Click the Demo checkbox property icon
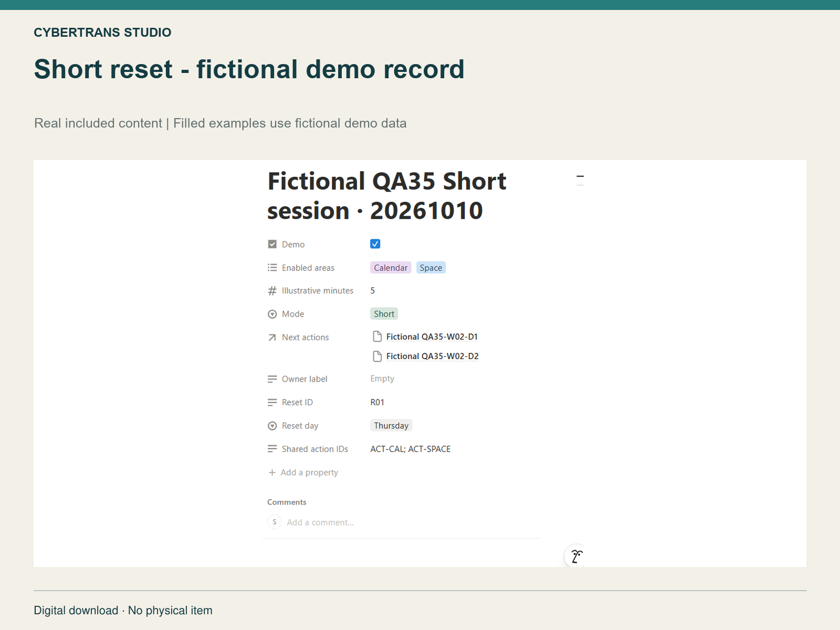The image size is (840, 630). (272, 244)
